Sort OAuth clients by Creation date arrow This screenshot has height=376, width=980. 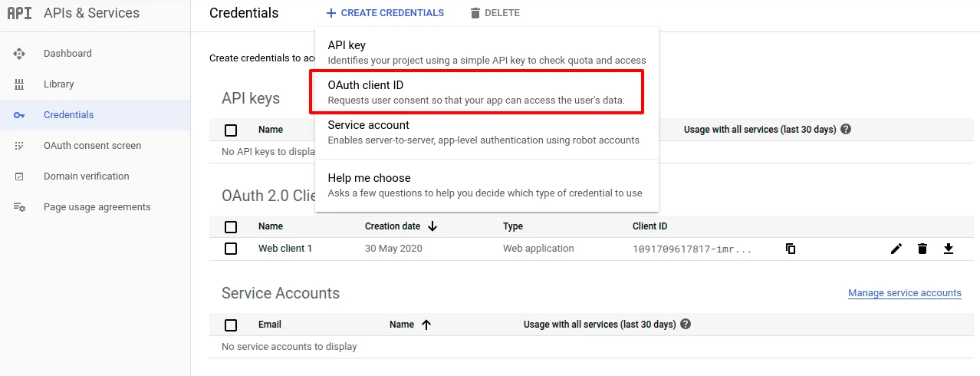[x=432, y=226]
